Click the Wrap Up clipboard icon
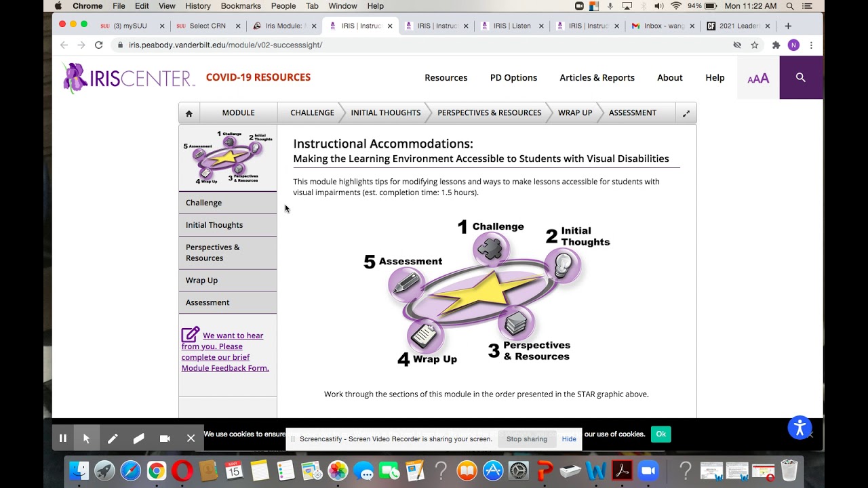 [x=425, y=335]
